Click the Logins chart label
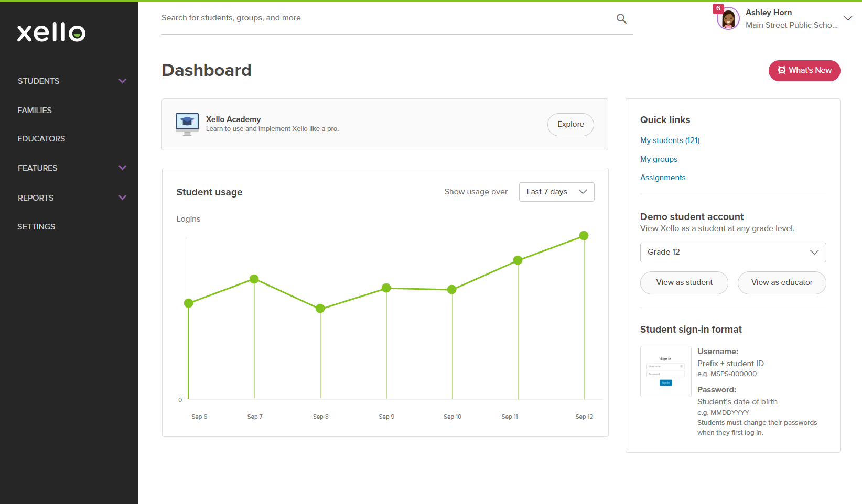The width and height of the screenshot is (862, 504). [188, 219]
